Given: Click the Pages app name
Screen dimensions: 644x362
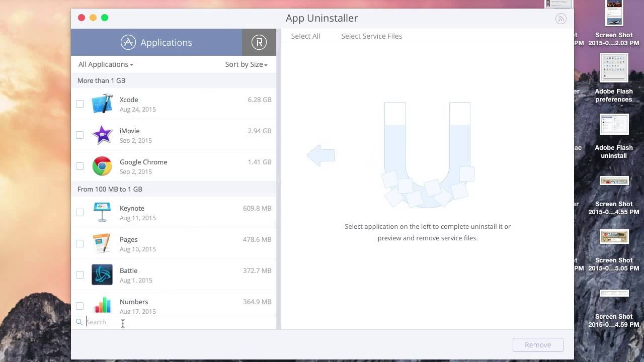Looking at the screenshot, I should pos(128,239).
